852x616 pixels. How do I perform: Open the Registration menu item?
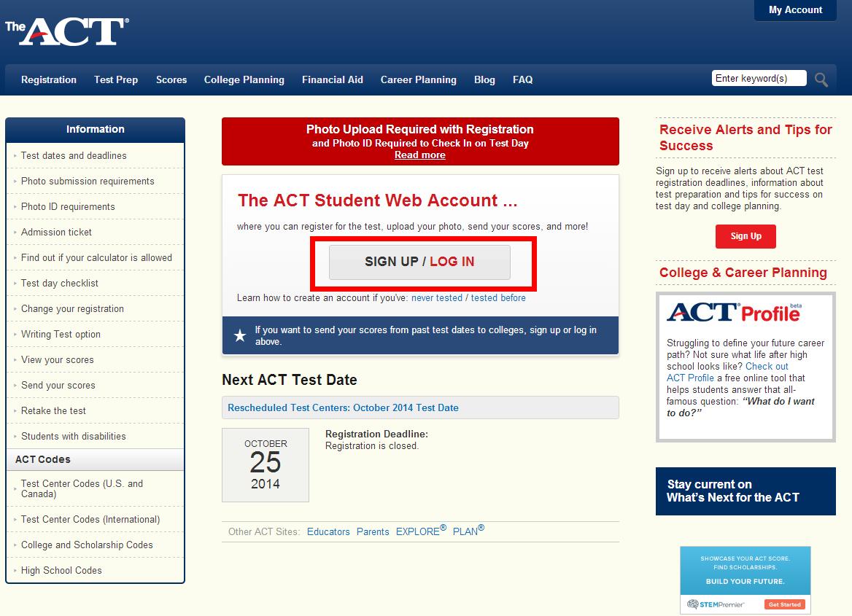[49, 80]
